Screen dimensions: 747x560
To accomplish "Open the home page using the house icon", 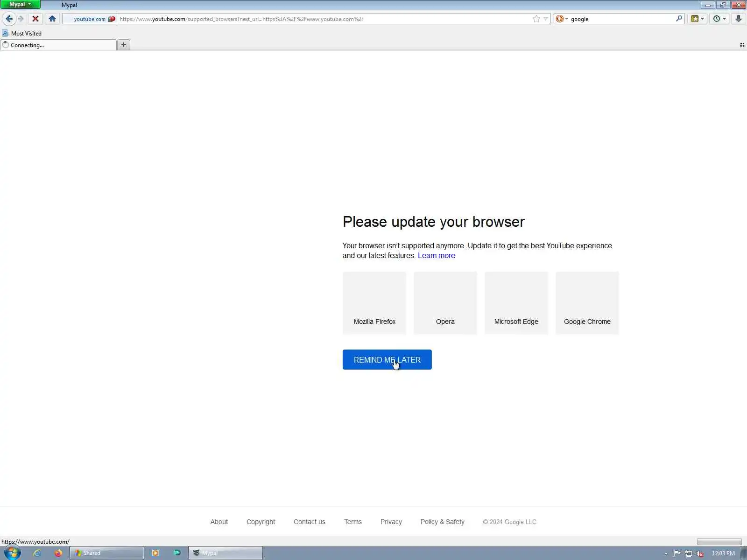I will tap(52, 19).
